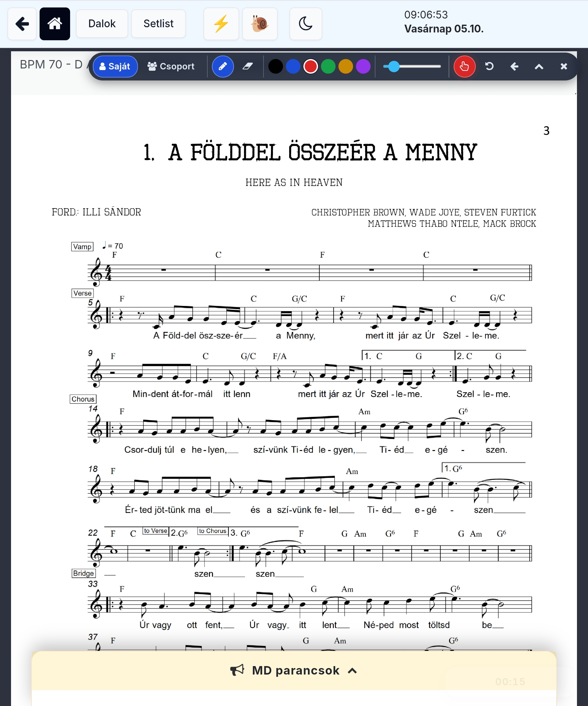Click the 00:15 timer at bottom right
This screenshot has width=588, height=706.
point(510,682)
